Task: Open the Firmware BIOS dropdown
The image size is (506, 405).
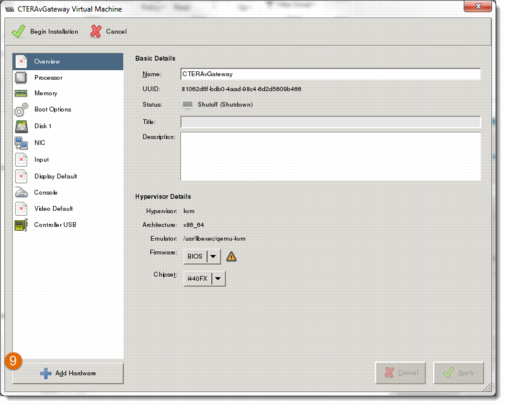Action: click(x=202, y=256)
